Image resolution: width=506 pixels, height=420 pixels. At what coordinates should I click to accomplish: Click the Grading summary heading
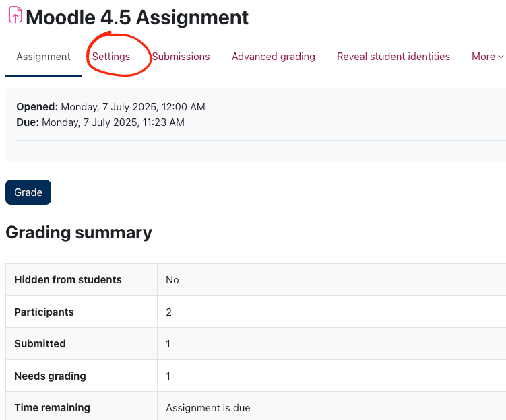coord(79,232)
